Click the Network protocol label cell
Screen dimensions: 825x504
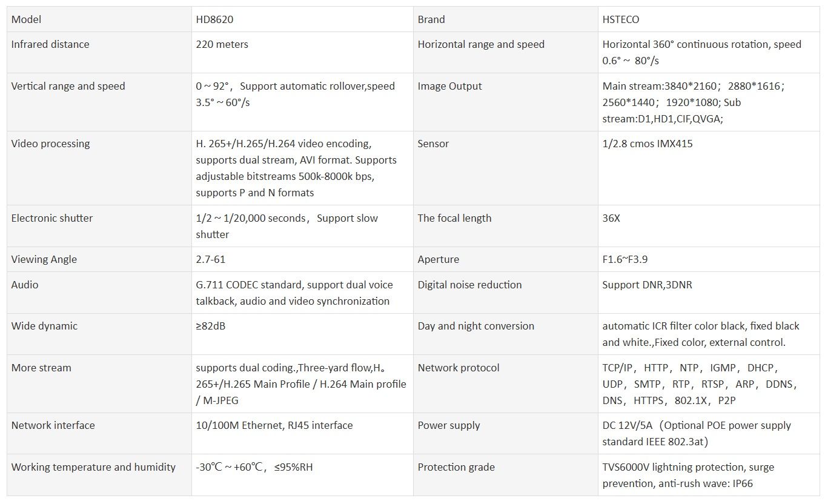click(505, 383)
